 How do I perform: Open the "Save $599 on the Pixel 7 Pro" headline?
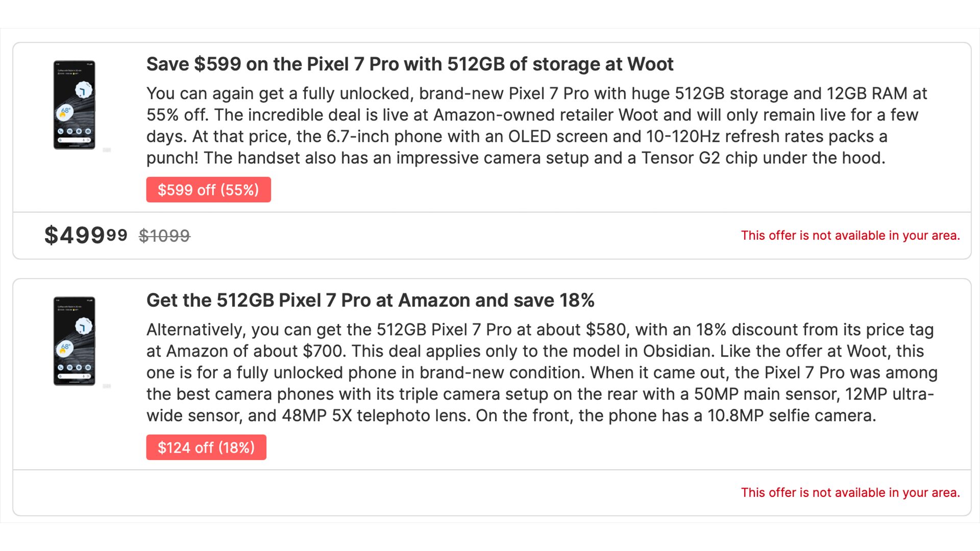tap(409, 64)
